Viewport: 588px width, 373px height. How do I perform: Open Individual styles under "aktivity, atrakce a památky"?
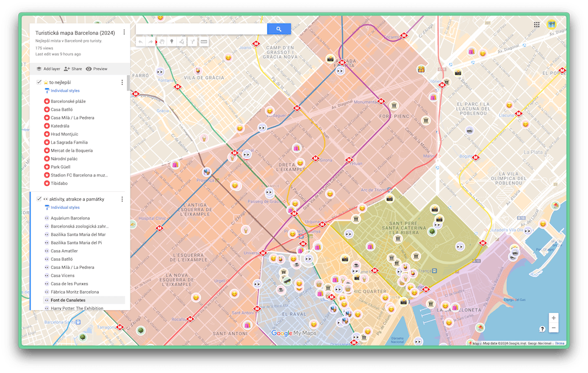[x=65, y=207]
